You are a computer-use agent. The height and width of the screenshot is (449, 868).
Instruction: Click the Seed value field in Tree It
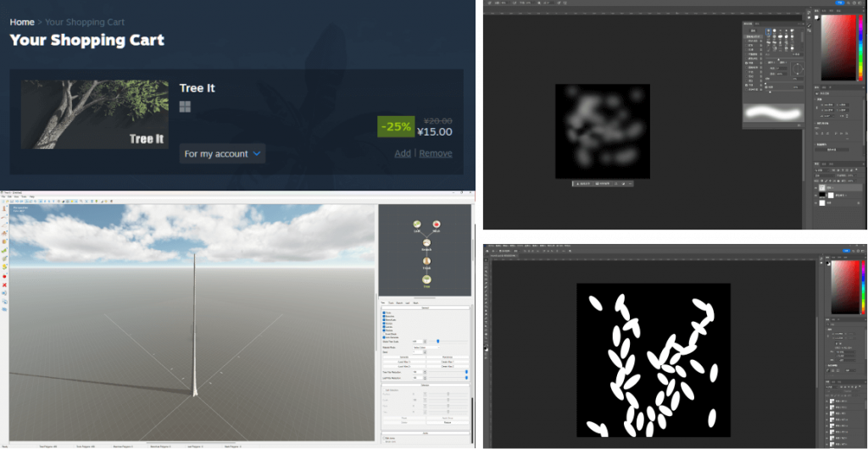click(418, 352)
